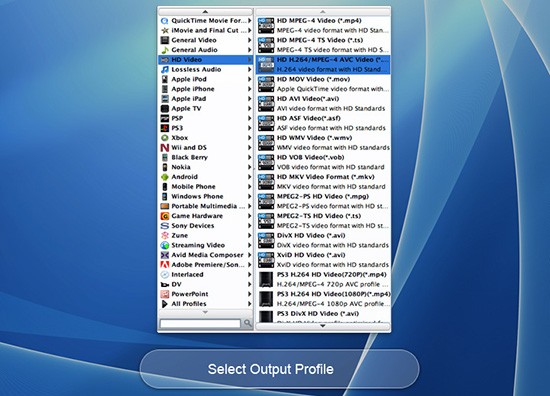
Task: Expand the Zune submenu arrow
Action: coord(250,236)
